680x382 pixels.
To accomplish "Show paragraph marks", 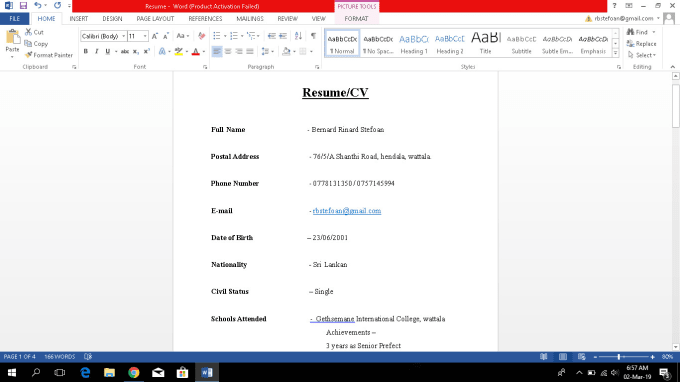I will point(313,36).
